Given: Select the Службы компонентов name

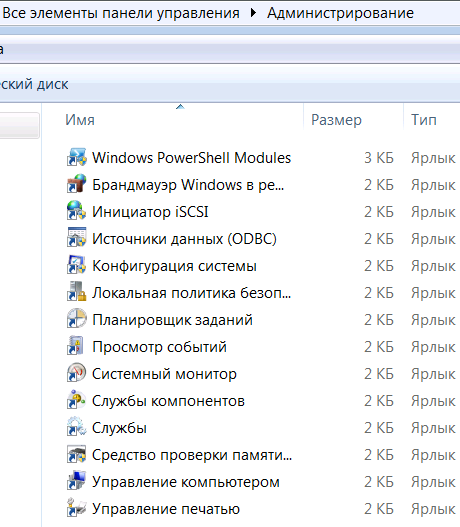Looking at the screenshot, I should (168, 401).
